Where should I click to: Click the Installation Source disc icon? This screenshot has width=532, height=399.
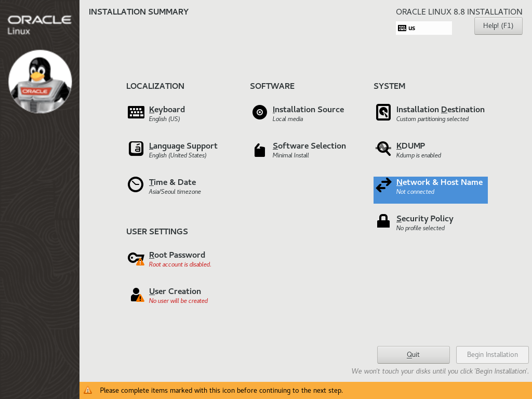click(x=259, y=112)
